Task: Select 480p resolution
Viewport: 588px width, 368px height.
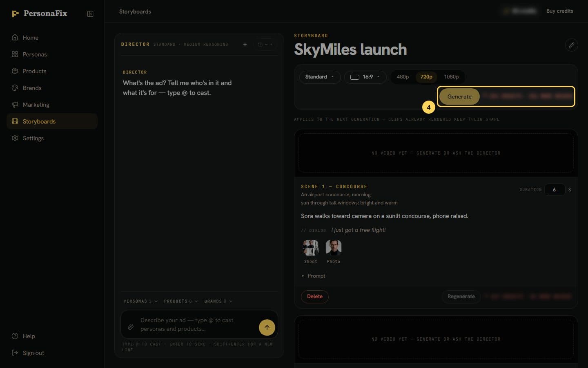Action: pos(403,77)
